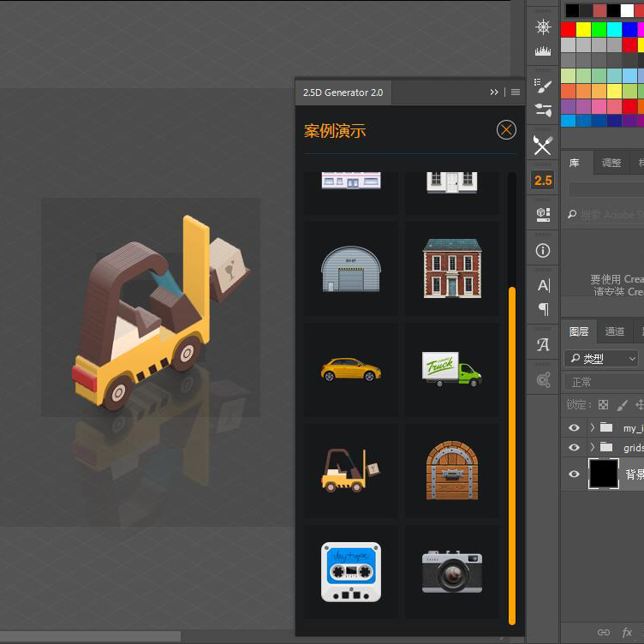Open the 类型 layer filter dropdown

pos(600,359)
